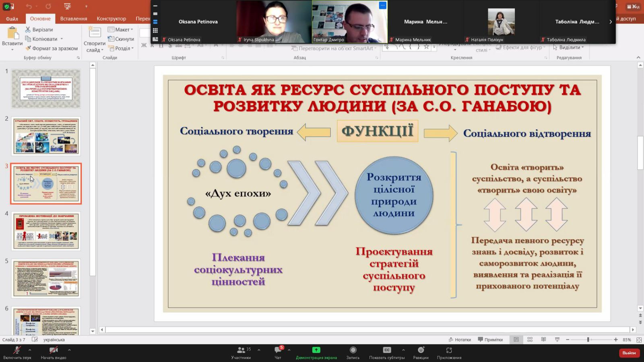Switch to the Конструктор tab
644x362 pixels.
click(x=111, y=19)
